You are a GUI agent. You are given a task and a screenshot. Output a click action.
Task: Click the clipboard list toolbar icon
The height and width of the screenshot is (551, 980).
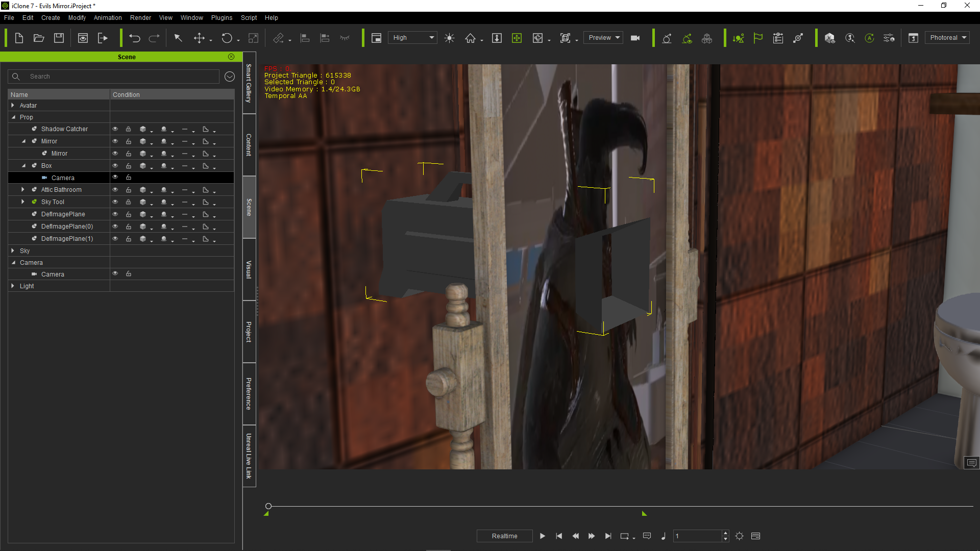pyautogui.click(x=778, y=38)
